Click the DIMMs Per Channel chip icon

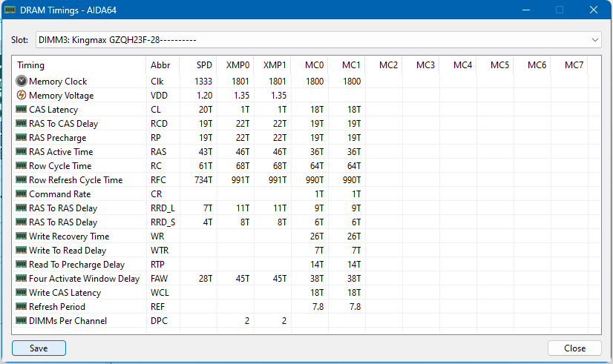click(x=21, y=320)
